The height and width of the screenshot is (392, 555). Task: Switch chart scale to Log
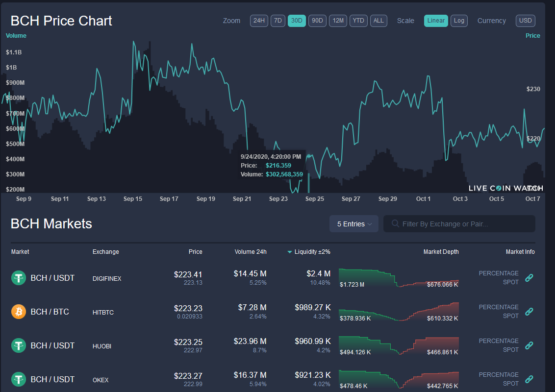pyautogui.click(x=459, y=21)
